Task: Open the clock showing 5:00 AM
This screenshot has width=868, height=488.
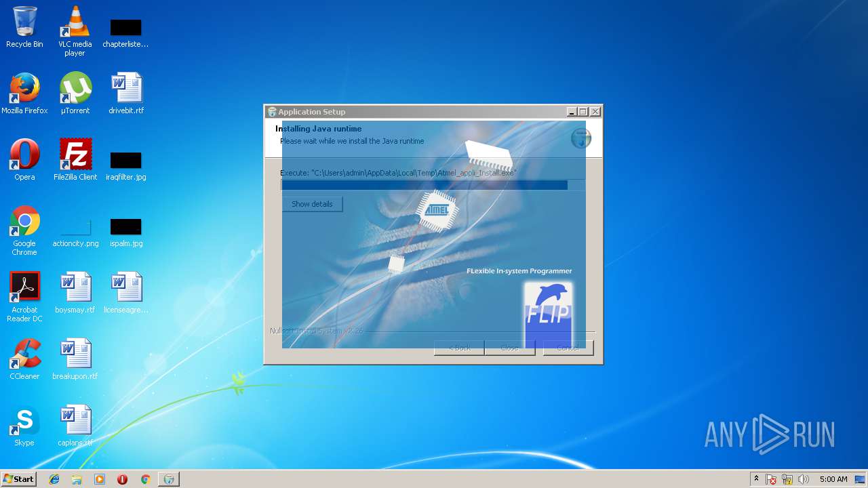Action: (833, 479)
